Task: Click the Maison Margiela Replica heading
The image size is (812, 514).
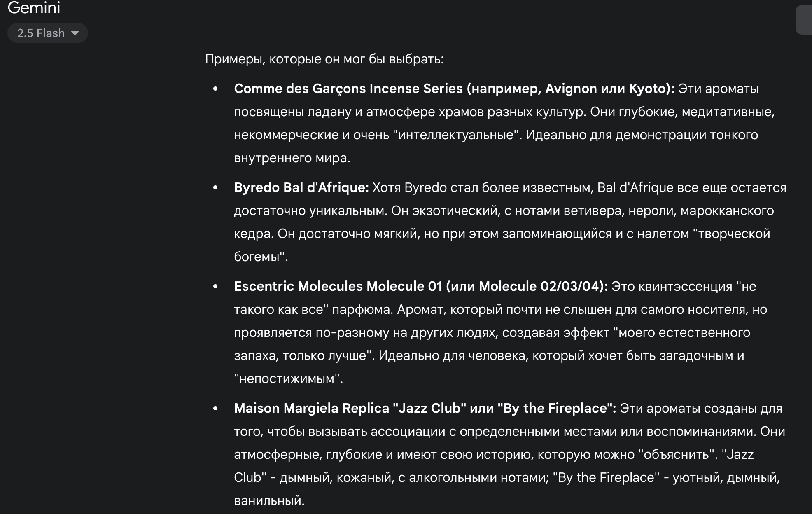Action: (425, 408)
